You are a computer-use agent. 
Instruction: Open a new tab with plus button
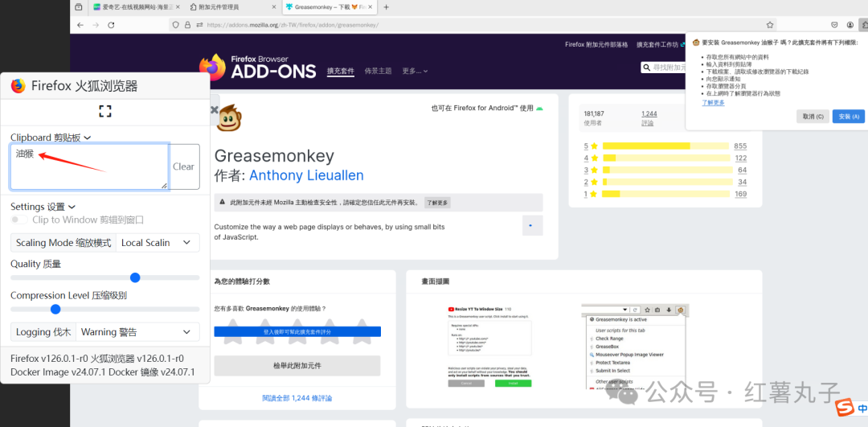pyautogui.click(x=387, y=7)
